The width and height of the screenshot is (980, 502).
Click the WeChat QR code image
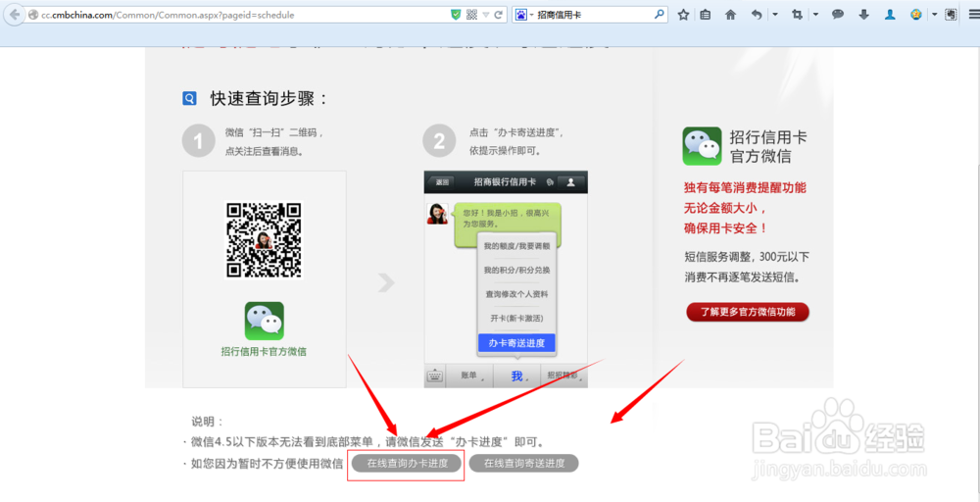pyautogui.click(x=263, y=239)
